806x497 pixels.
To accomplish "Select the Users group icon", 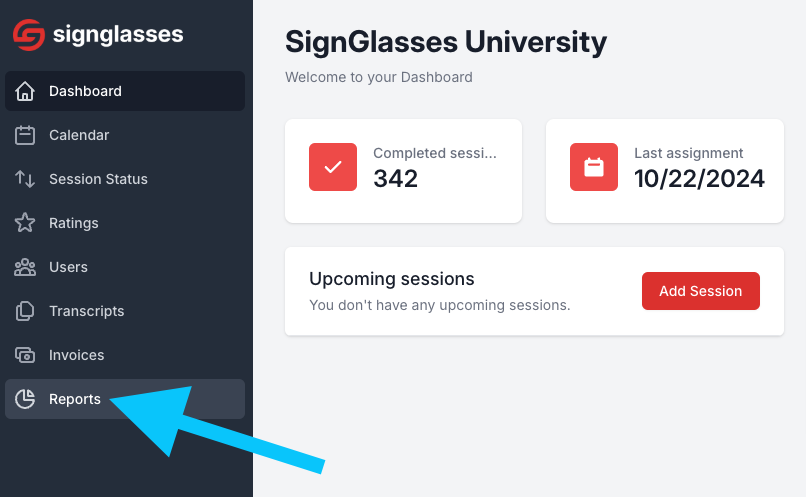I will [25, 267].
